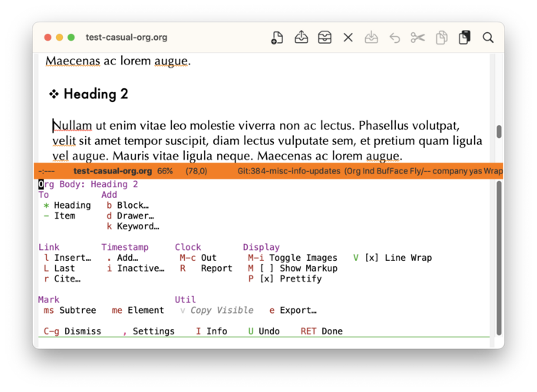Image resolution: width=537 pixels, height=392 pixels.
Task: Open Timestamp Inactive… prompt
Action: click(x=136, y=268)
